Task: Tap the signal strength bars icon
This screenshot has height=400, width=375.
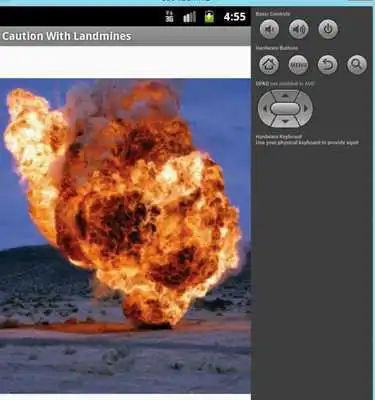Action: pos(189,17)
